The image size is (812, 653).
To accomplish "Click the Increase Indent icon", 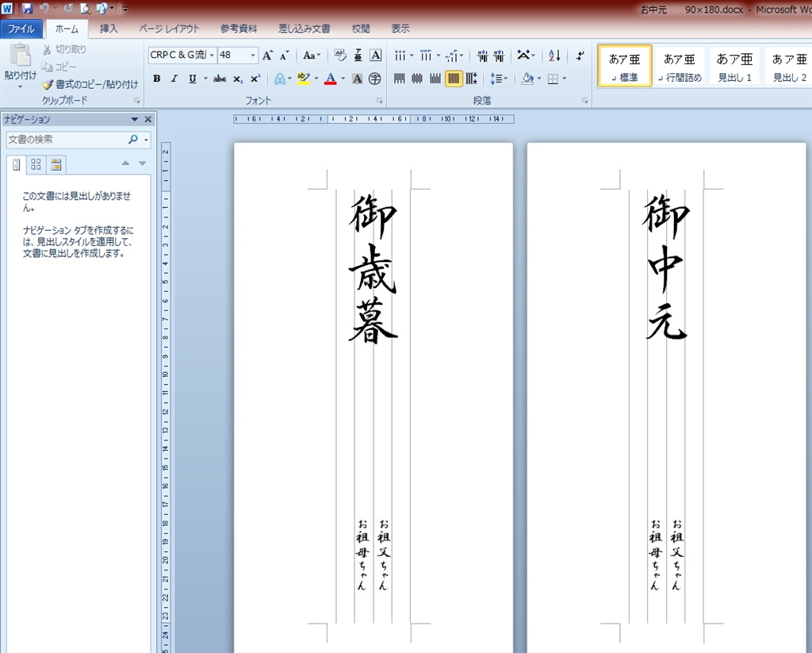I will 500,56.
